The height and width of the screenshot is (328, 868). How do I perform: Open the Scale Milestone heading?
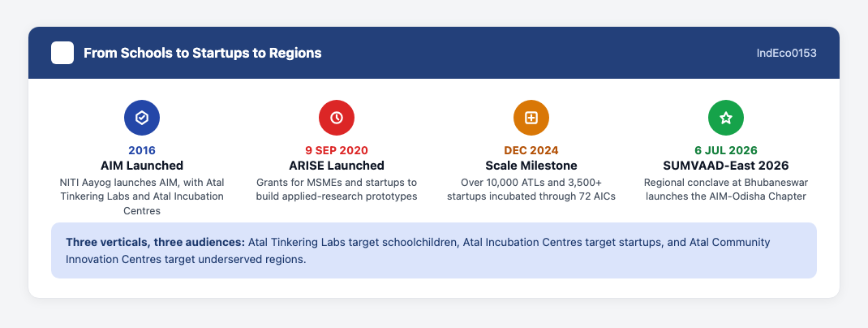tap(531, 165)
